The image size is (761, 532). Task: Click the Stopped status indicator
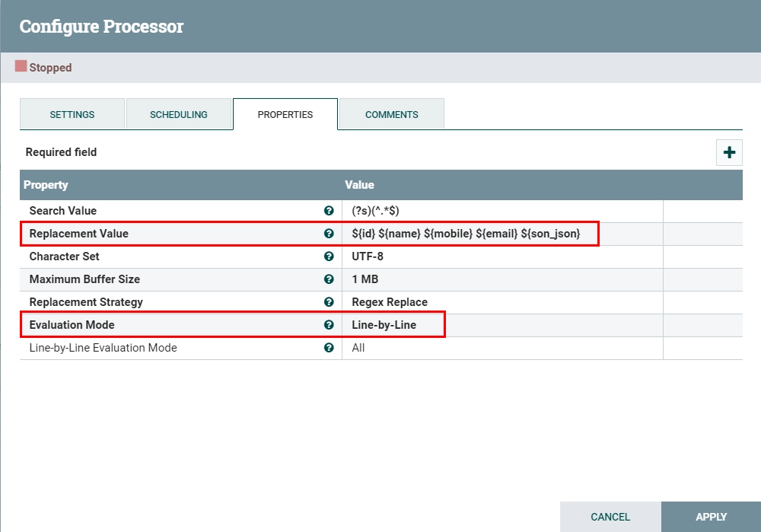click(x=43, y=67)
